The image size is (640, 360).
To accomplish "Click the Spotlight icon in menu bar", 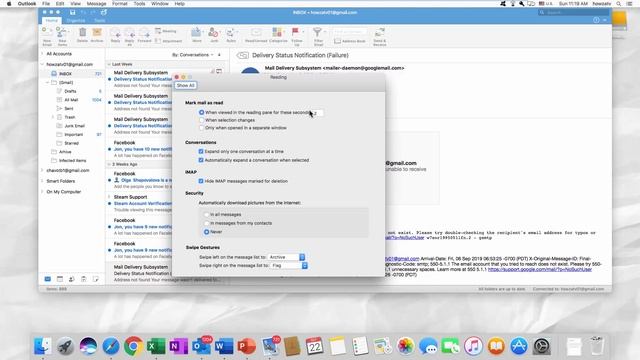I will tap(619, 4).
